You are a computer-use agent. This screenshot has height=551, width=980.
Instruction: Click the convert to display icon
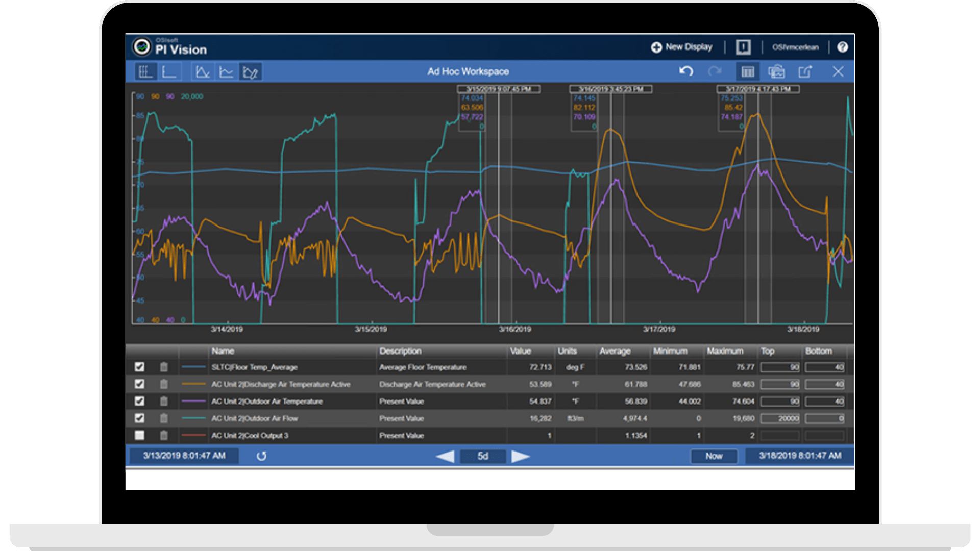pyautogui.click(x=776, y=72)
